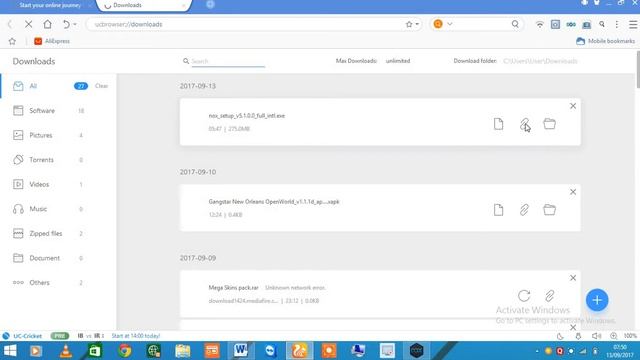Copy link of nox_setup download

point(524,124)
